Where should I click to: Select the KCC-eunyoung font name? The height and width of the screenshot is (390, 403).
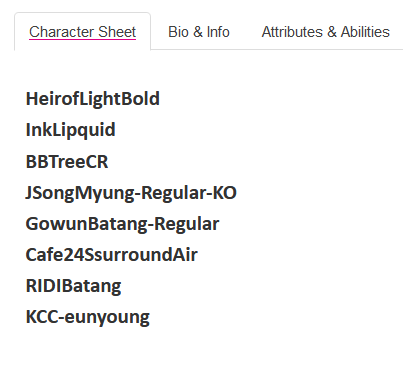pos(88,317)
